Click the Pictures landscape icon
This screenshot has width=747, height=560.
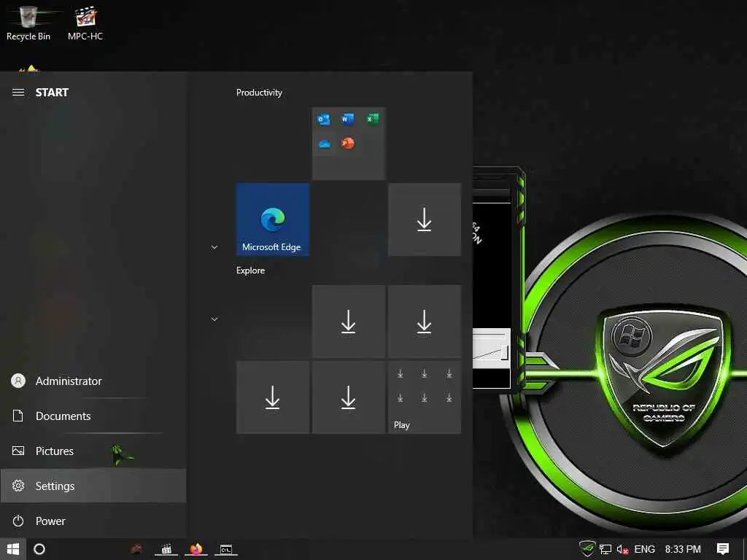(18, 451)
